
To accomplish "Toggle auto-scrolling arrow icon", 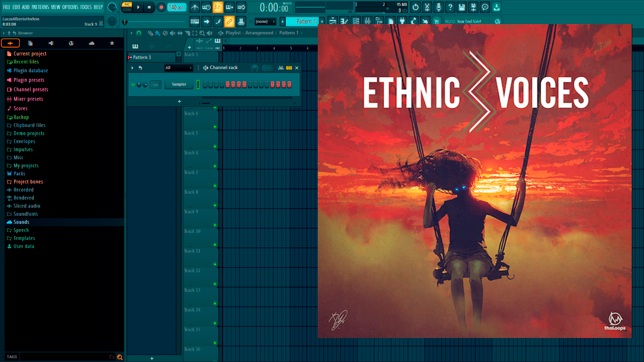I will 206,21.
